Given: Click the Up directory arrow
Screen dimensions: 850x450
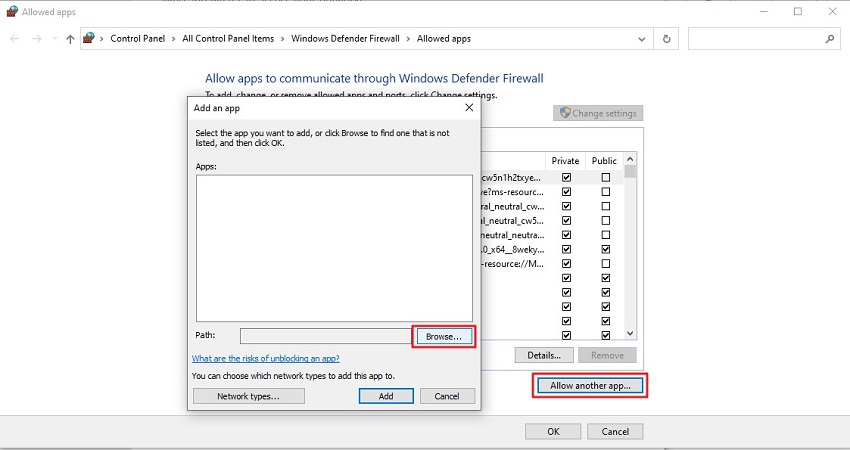Looking at the screenshot, I should tap(69, 39).
